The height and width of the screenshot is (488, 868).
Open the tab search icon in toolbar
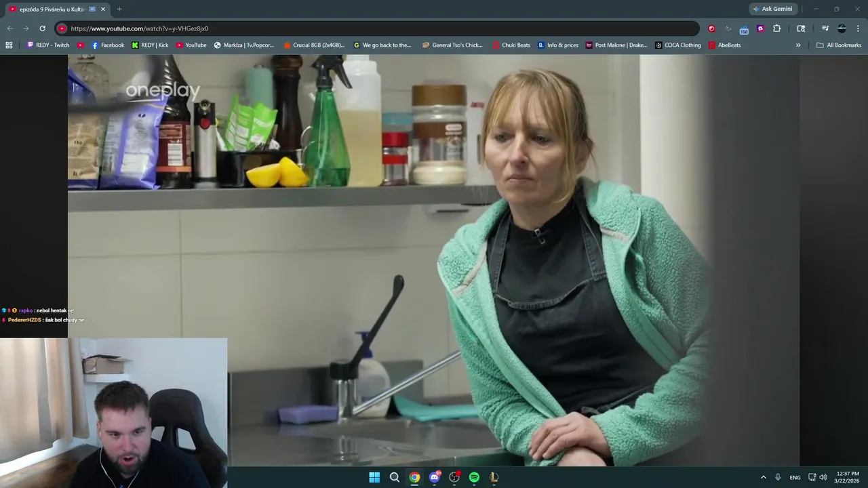tap(801, 28)
